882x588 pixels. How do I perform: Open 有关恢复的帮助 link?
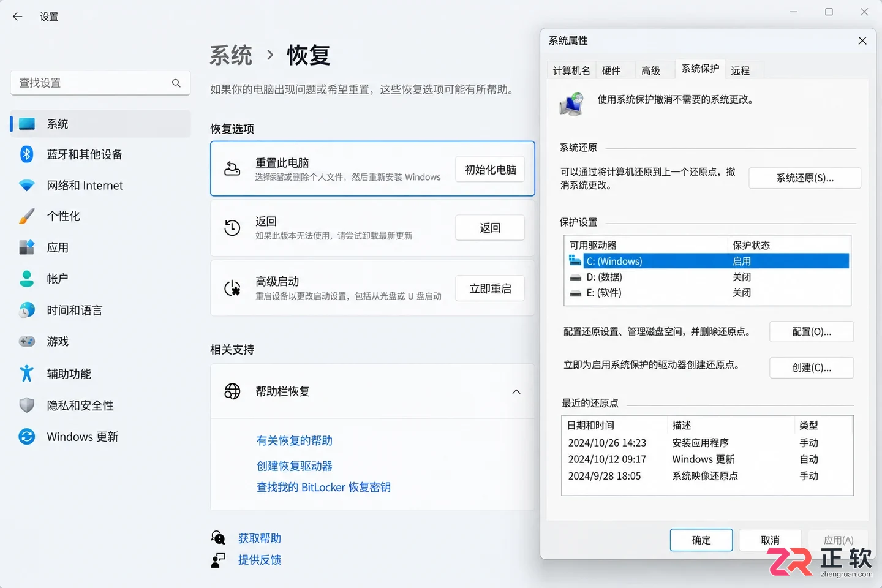coord(295,440)
